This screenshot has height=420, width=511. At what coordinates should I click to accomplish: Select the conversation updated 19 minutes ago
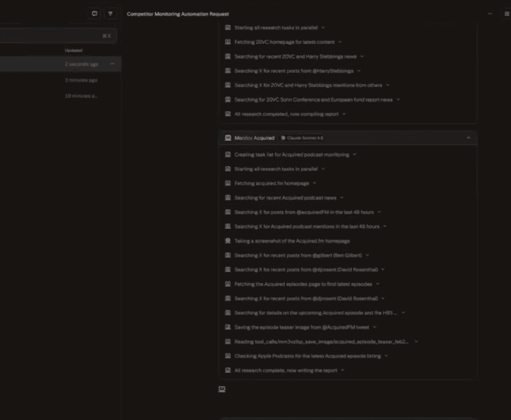click(59, 96)
